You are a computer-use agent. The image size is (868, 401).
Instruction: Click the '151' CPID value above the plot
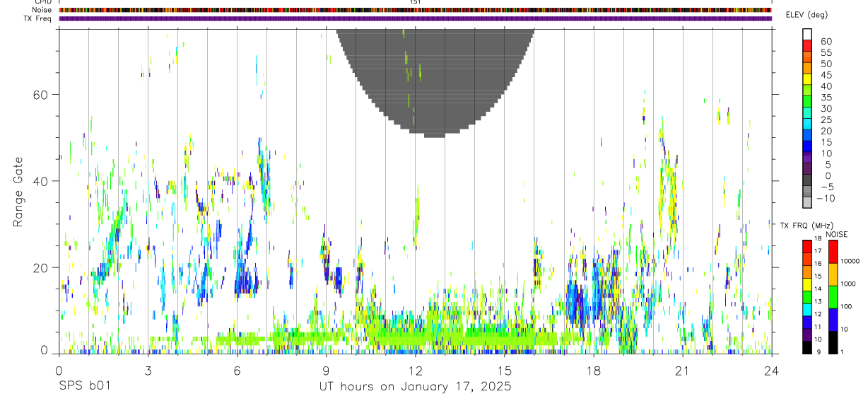pos(416,2)
